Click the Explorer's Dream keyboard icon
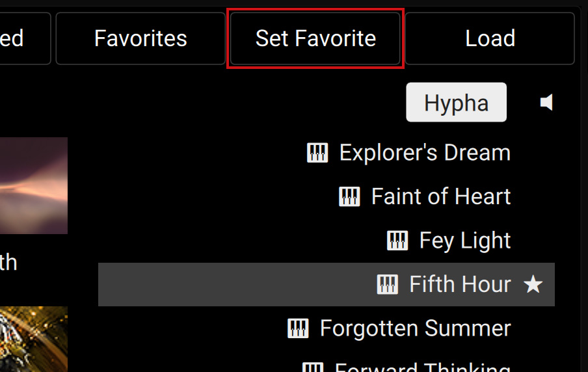Viewport: 588px width, 372px height. tap(317, 153)
